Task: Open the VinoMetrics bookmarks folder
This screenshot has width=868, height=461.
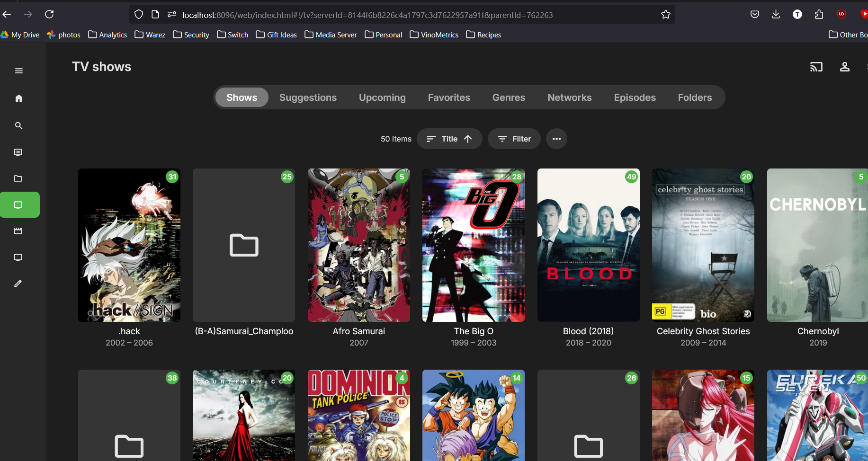Action: [434, 35]
